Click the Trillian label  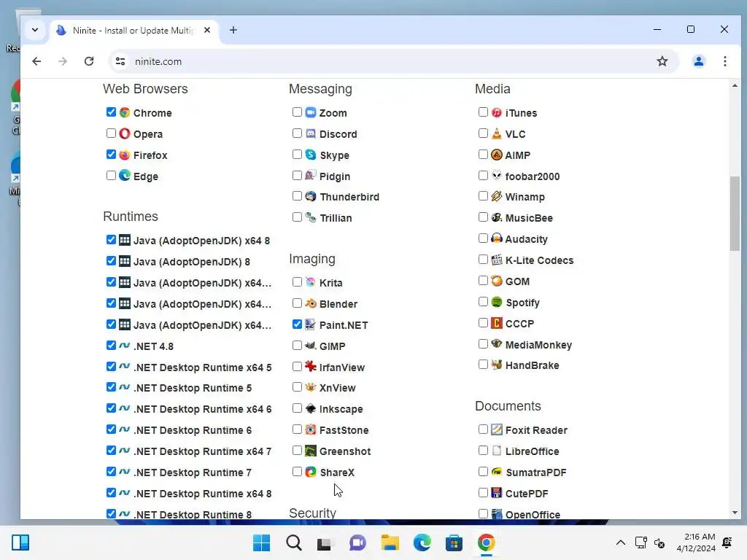[x=336, y=218]
